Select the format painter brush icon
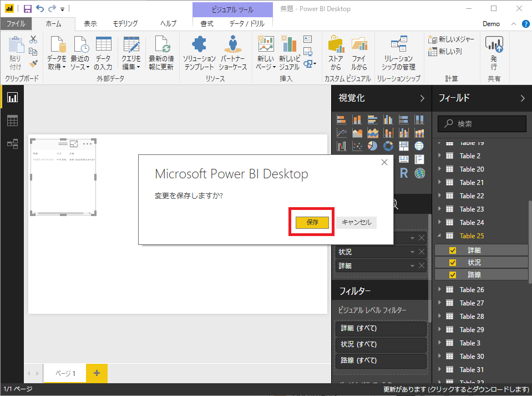 (x=33, y=63)
